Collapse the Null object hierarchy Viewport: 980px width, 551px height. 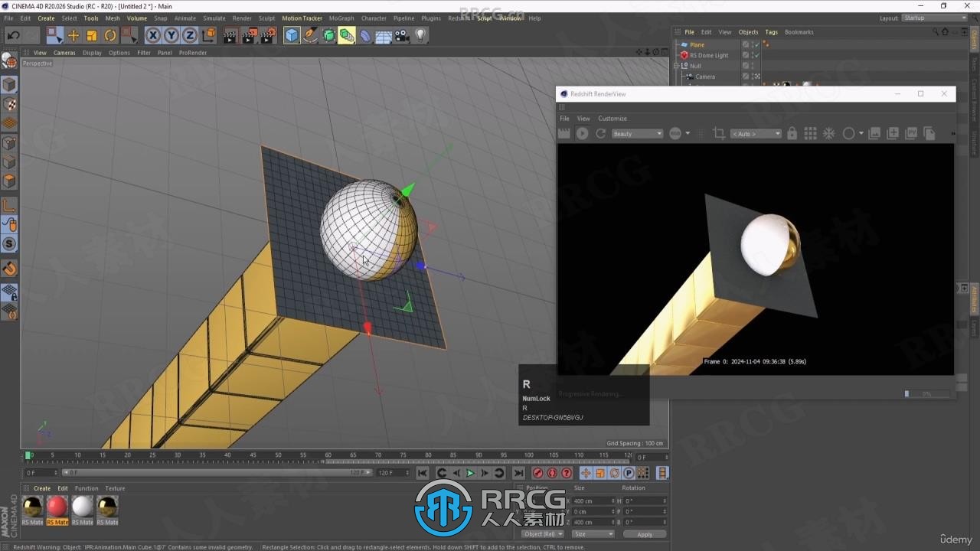tap(676, 66)
